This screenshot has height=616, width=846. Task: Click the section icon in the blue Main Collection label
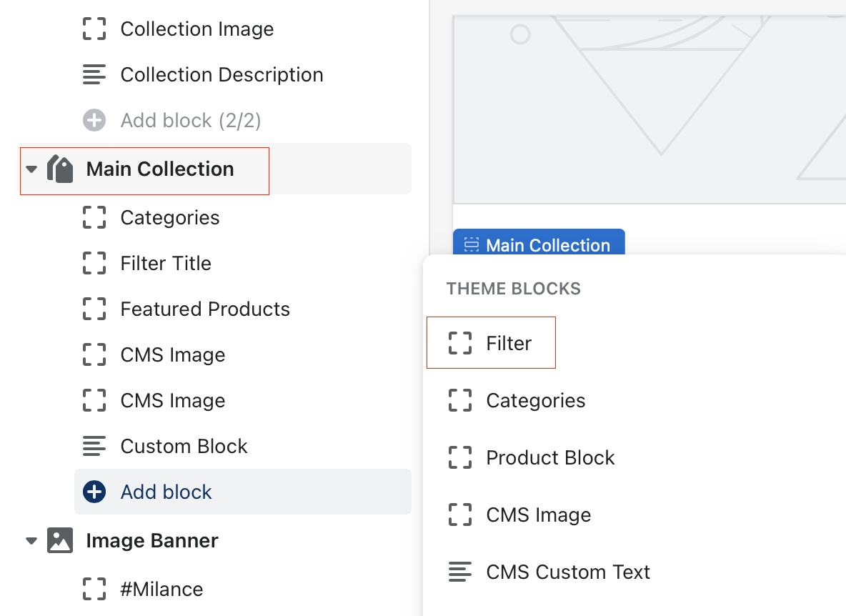471,245
